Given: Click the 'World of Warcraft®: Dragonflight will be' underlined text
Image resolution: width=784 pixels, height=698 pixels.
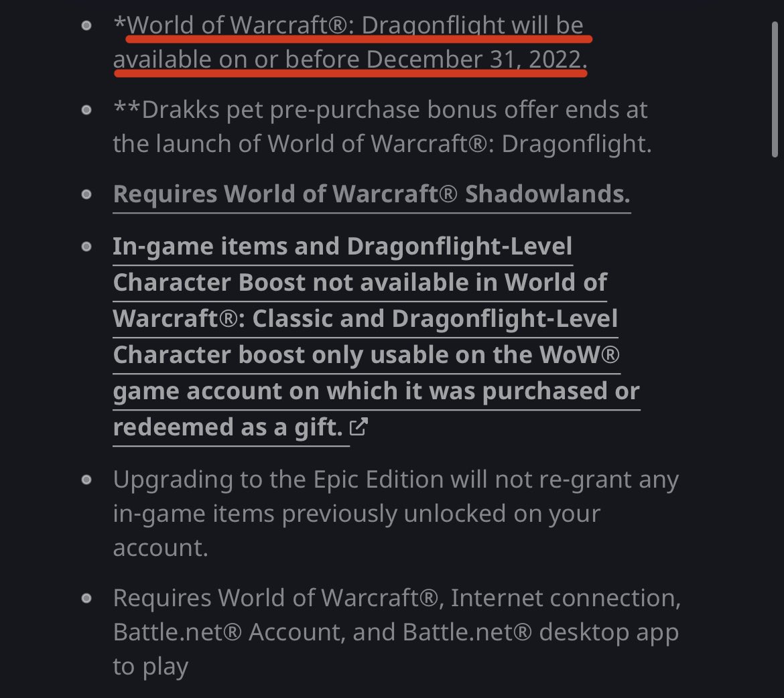Looking at the screenshot, I should pyautogui.click(x=355, y=25).
